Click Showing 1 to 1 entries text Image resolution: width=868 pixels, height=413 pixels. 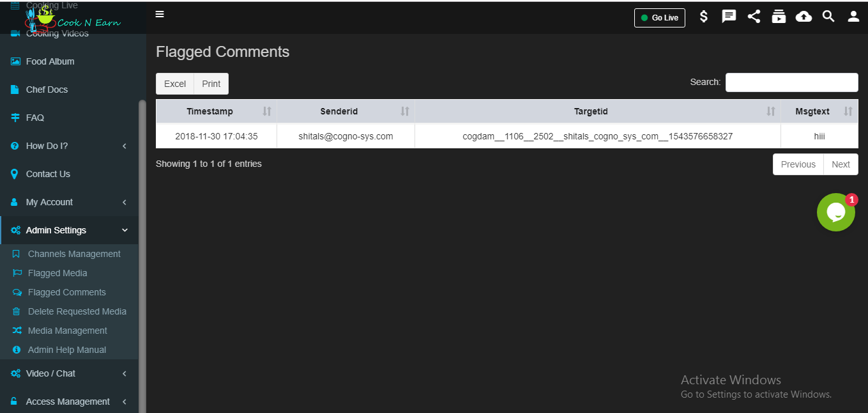coord(209,164)
